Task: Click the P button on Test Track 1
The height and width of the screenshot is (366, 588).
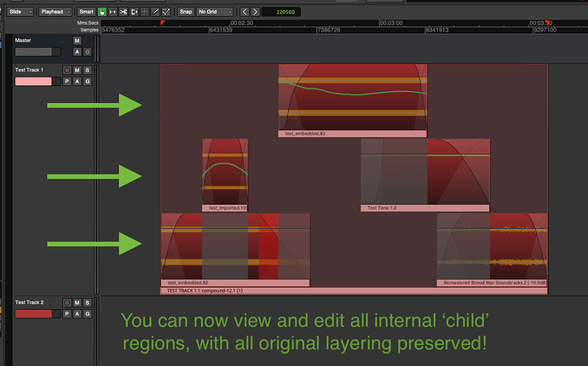Action: (x=66, y=81)
